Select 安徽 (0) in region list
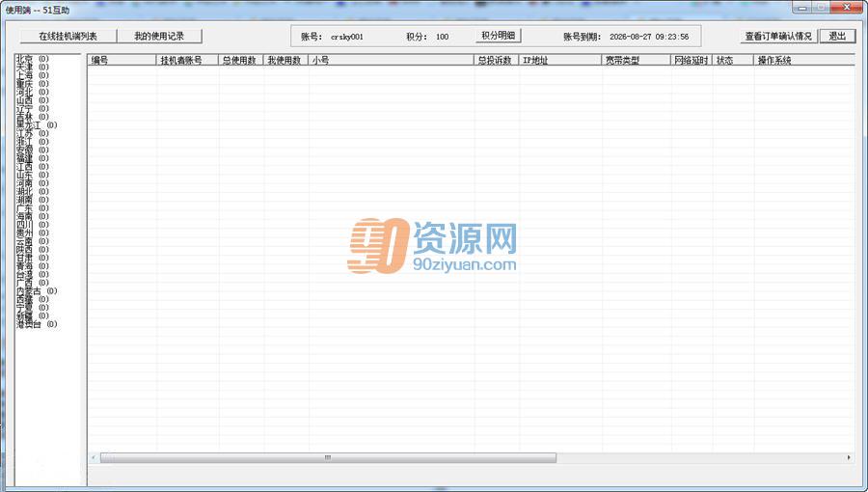The height and width of the screenshot is (492, 868). tap(32, 150)
